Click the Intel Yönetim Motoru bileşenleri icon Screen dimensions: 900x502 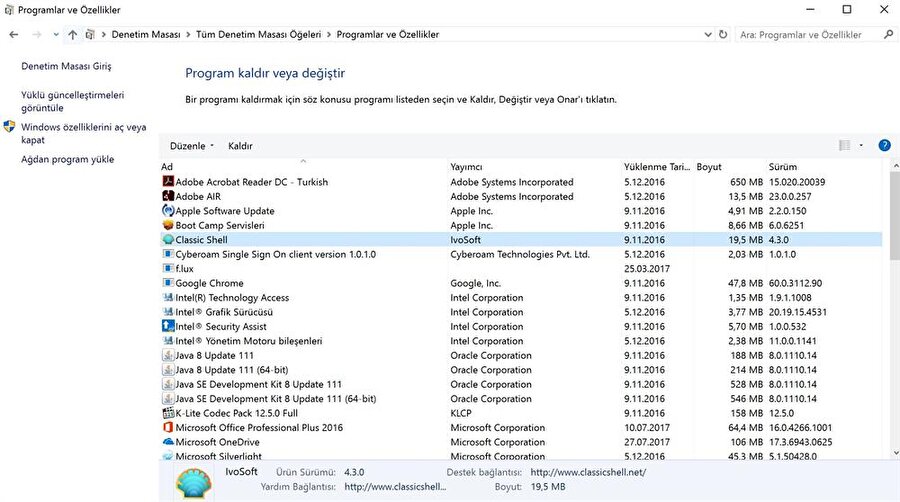click(x=168, y=340)
